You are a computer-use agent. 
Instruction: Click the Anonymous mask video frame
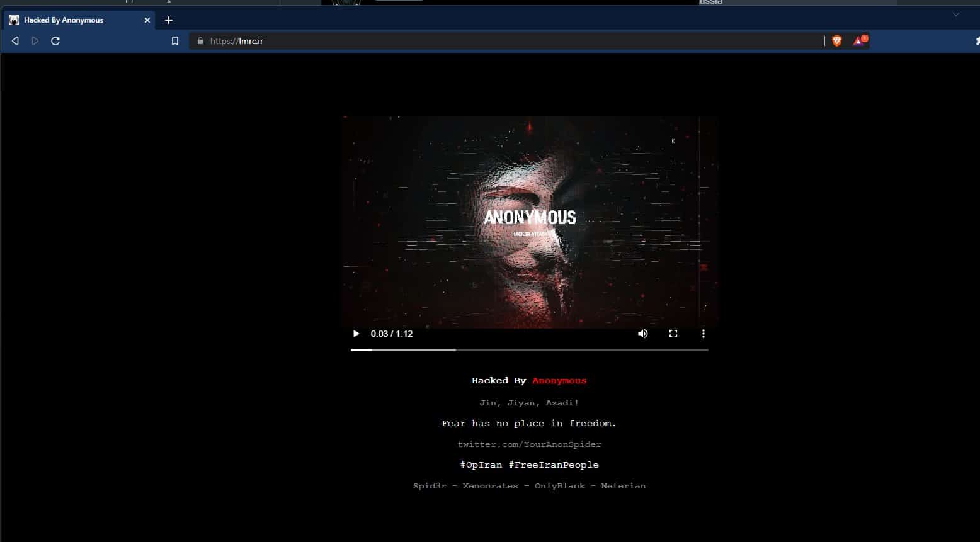(x=530, y=221)
